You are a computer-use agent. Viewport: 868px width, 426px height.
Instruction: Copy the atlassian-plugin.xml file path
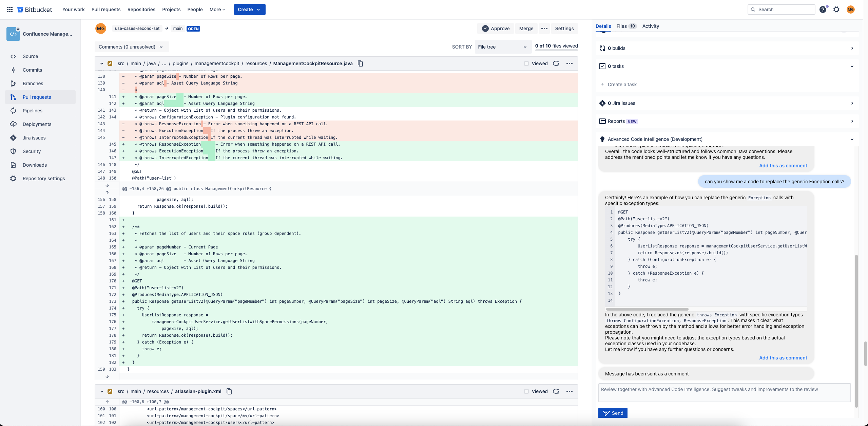tap(229, 391)
